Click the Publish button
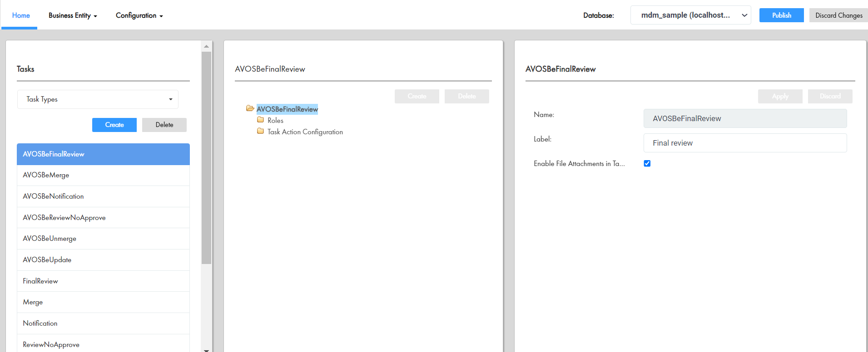 (x=781, y=15)
